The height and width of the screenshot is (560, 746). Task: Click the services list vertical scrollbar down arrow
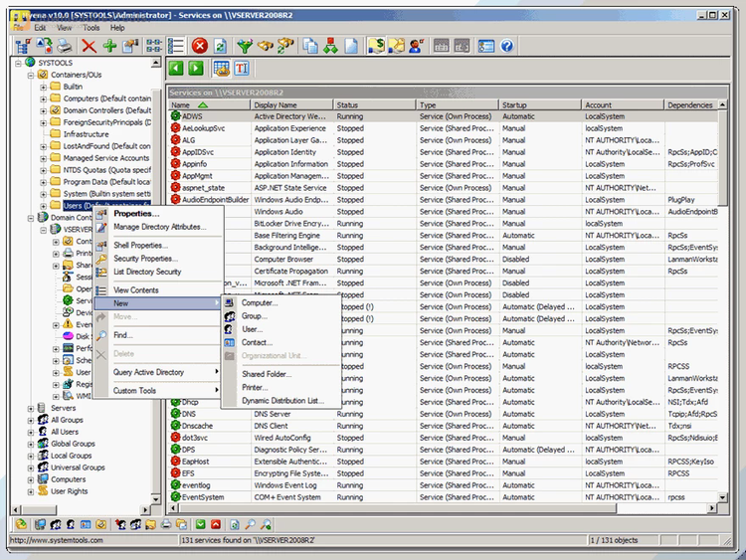[723, 497]
